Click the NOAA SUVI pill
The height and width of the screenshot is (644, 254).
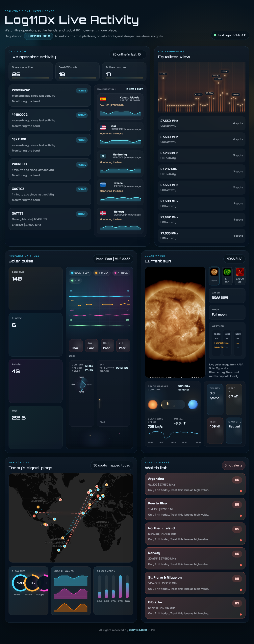click(234, 259)
